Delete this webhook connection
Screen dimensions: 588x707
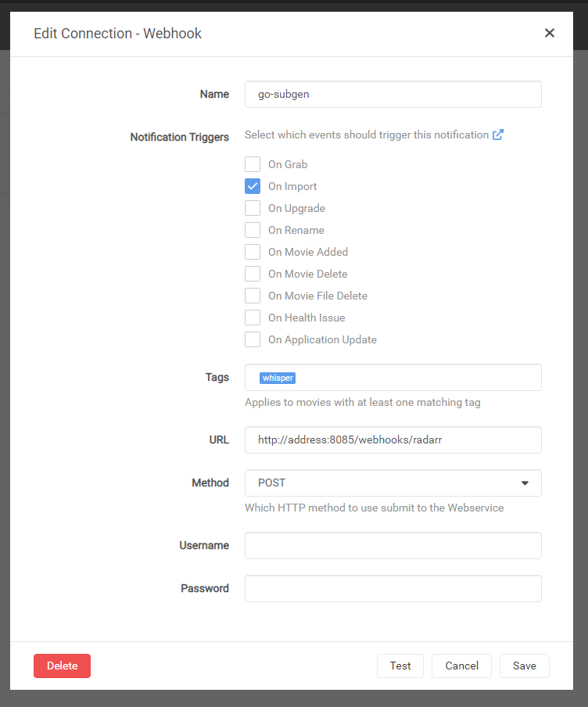point(63,666)
